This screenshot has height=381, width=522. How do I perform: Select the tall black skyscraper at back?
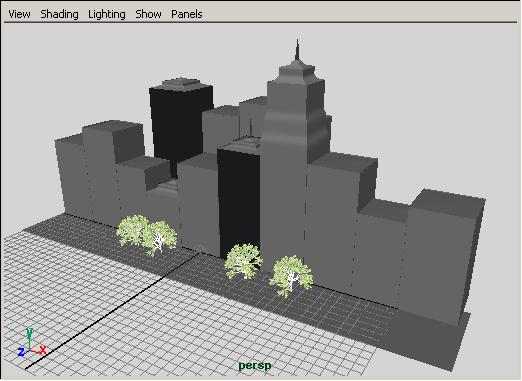click(180, 123)
